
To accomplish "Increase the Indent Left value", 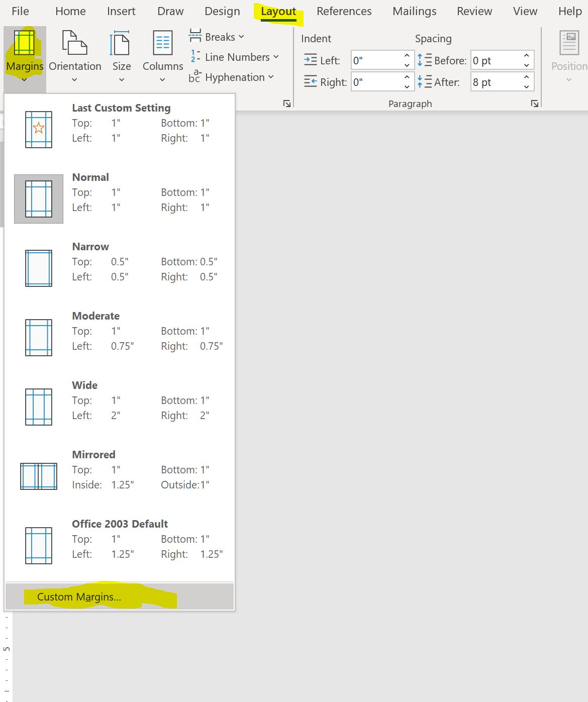I will [407, 56].
